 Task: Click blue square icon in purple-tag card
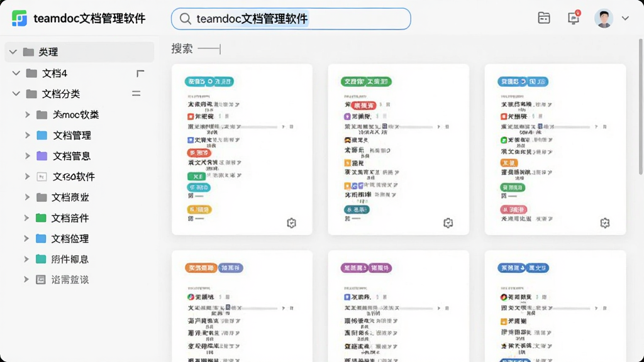point(347,297)
